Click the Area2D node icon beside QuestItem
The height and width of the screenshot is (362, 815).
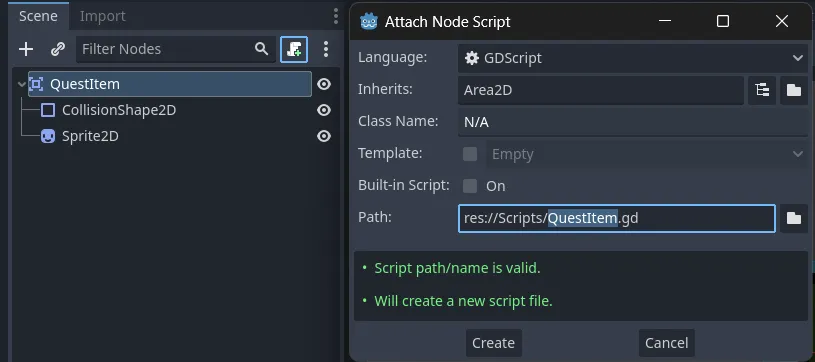coord(36,84)
